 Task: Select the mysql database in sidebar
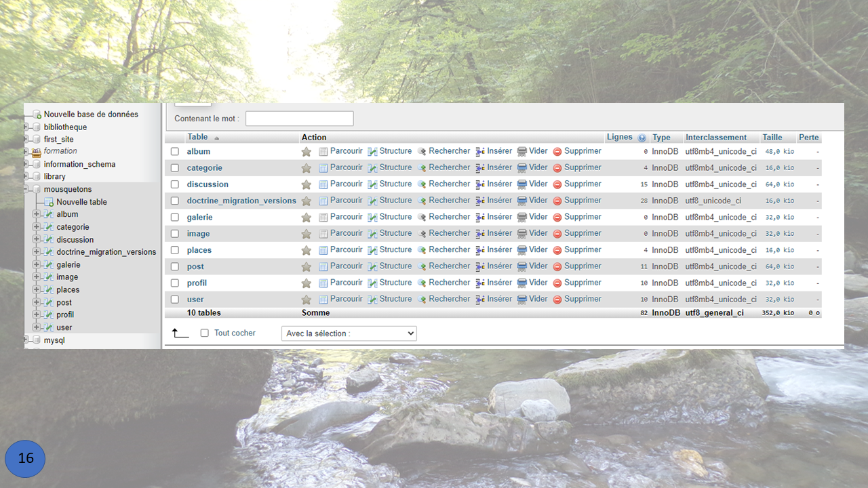click(x=54, y=340)
